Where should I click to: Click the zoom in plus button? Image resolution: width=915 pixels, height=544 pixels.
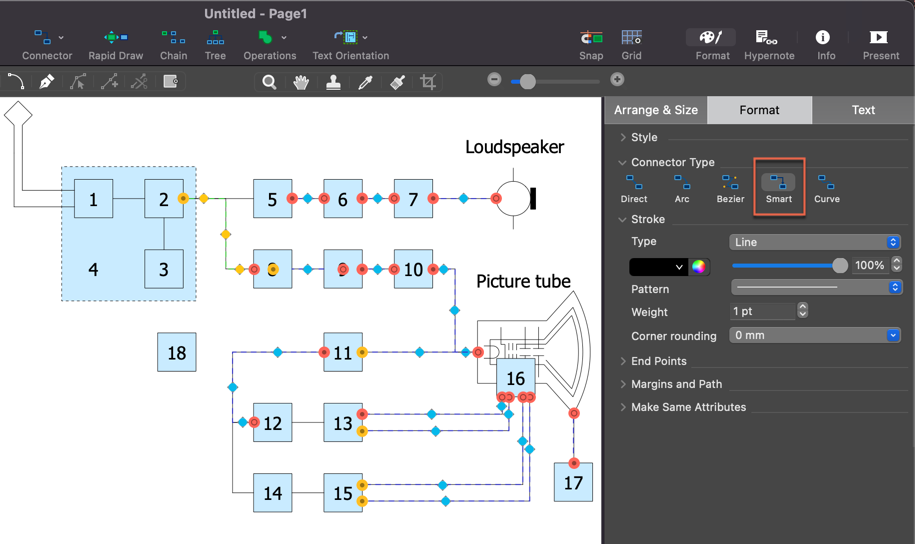(617, 79)
